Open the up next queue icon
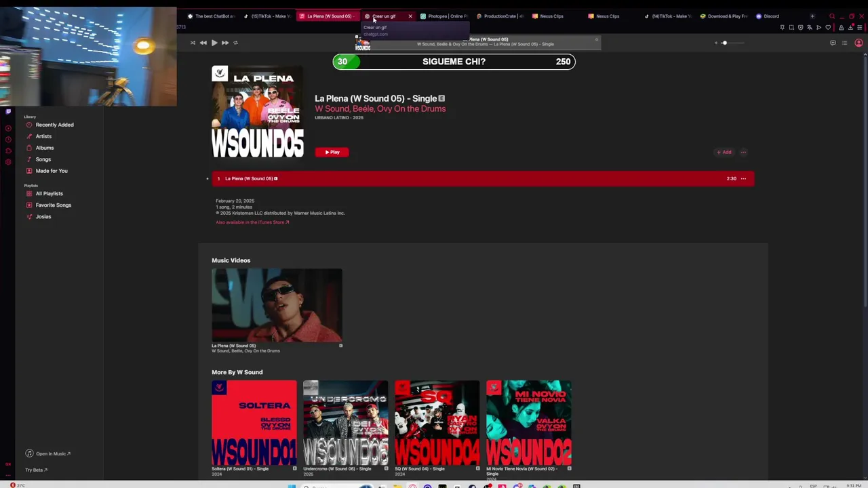868x488 pixels. [844, 43]
